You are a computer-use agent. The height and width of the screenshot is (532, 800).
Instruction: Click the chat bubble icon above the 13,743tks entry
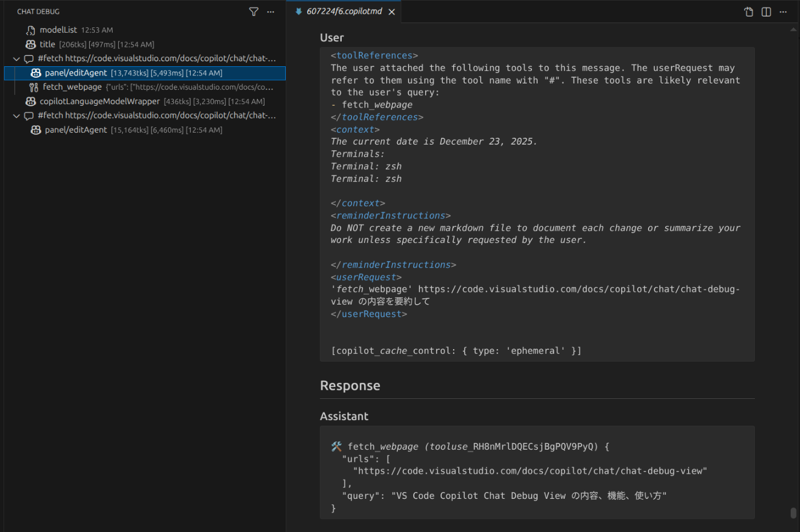pyautogui.click(x=29, y=59)
